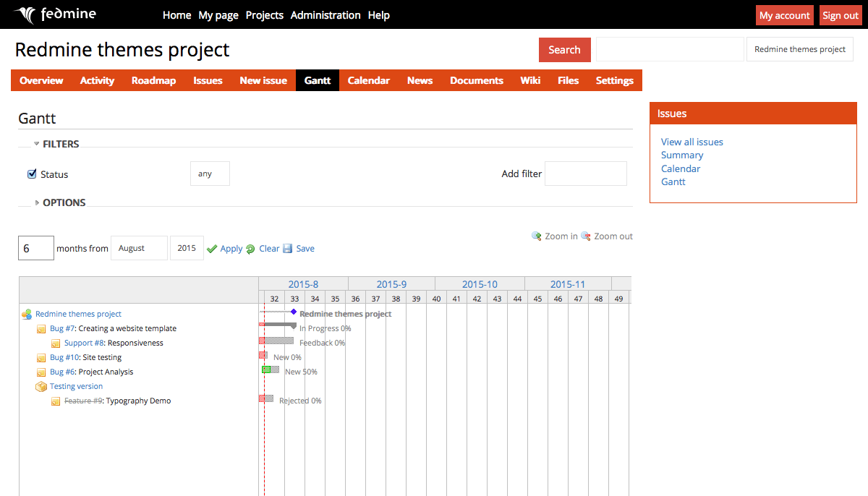This screenshot has height=496, width=868.
Task: Click the Zoom out magnifier icon
Action: pos(586,236)
